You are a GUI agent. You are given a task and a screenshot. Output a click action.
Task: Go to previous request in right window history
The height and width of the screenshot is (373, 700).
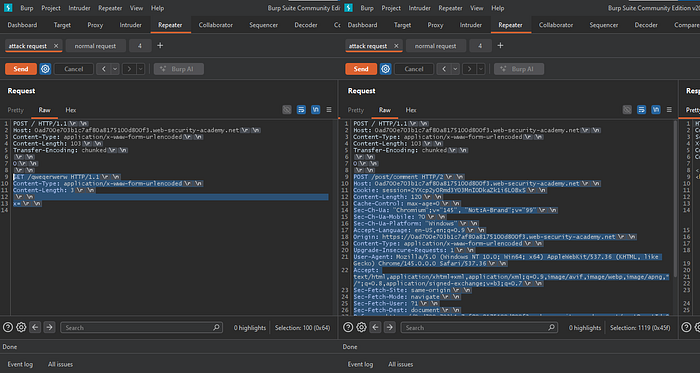[x=444, y=69]
